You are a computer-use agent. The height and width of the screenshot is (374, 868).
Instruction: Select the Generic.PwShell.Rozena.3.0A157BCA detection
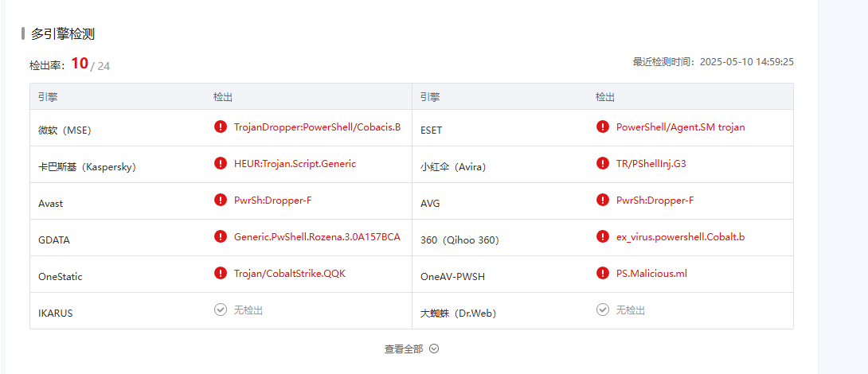point(317,236)
